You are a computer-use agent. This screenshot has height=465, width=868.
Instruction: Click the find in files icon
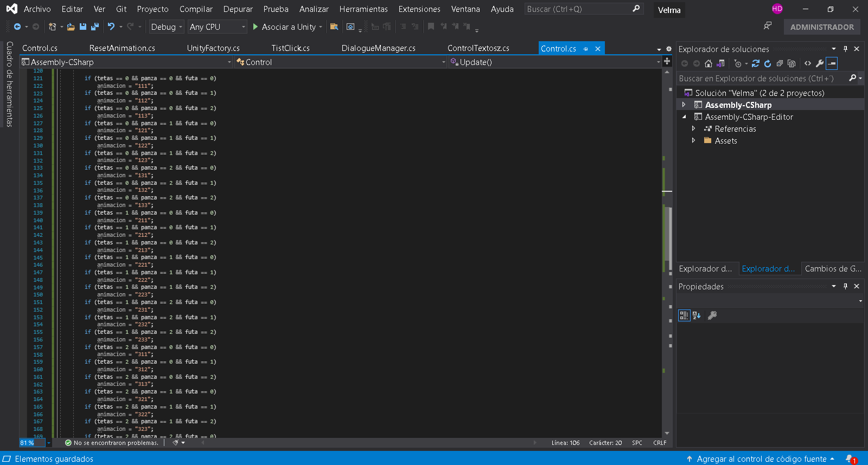click(334, 27)
